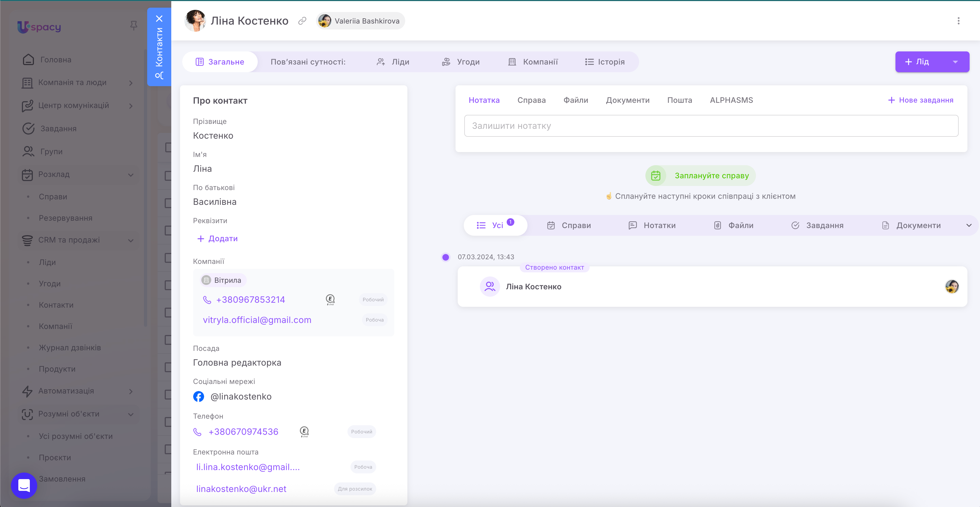
Task: Click the E-chat icon next to company phone
Action: coord(330,300)
